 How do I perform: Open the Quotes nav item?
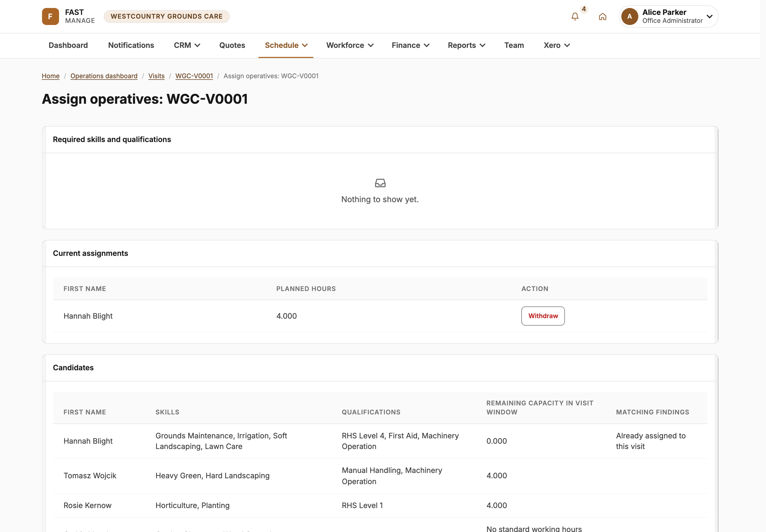point(232,45)
